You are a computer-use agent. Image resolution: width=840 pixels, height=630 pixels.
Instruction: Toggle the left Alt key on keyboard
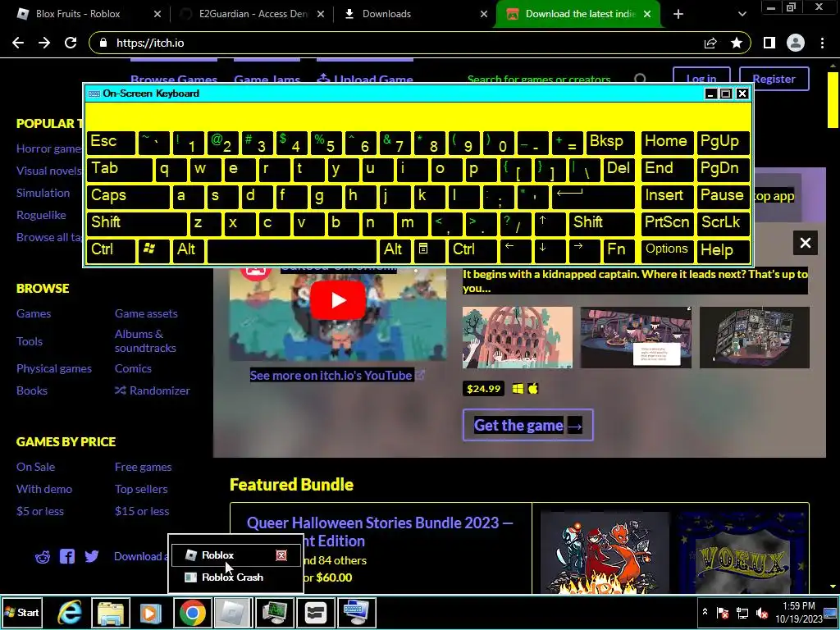[x=188, y=249]
